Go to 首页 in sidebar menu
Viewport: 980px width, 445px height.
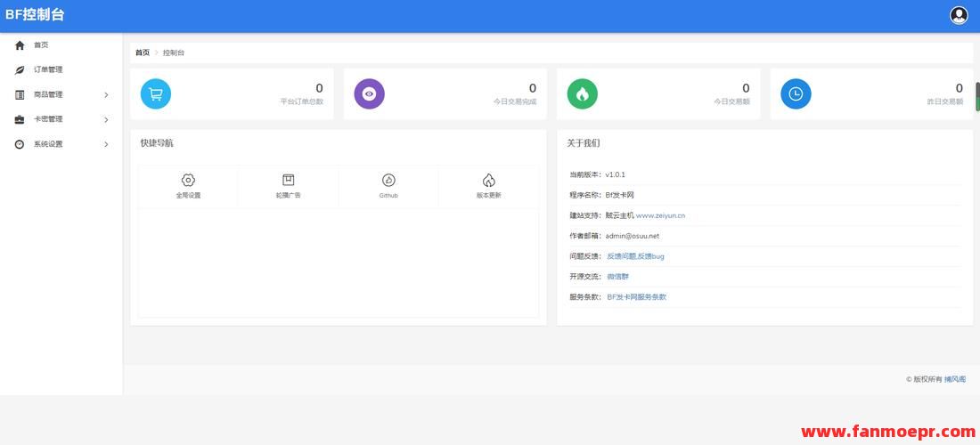pyautogui.click(x=41, y=44)
